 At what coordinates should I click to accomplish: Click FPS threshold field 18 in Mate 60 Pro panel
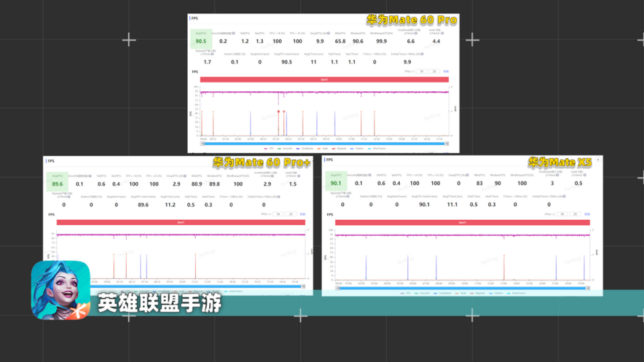pyautogui.click(x=421, y=72)
